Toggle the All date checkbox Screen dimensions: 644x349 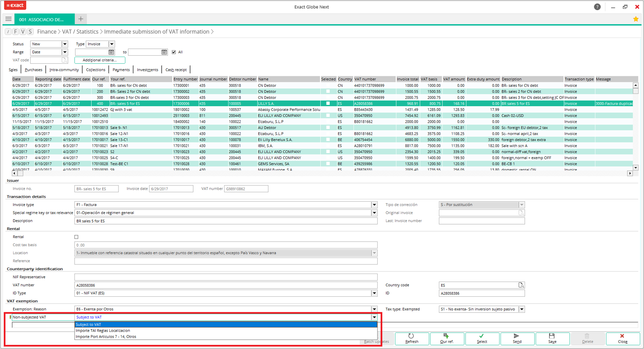coord(174,52)
